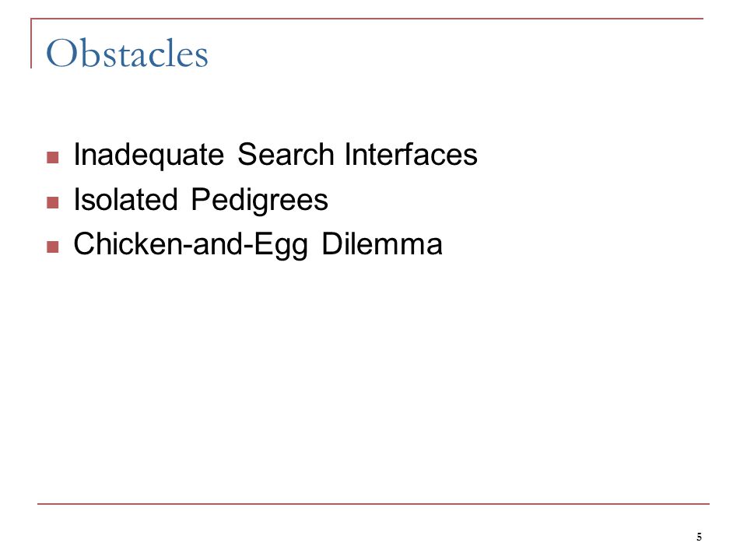Viewport: 747px width, 560px height.
Task: Click the word Pedigrees in second bullet
Action: click(260, 200)
